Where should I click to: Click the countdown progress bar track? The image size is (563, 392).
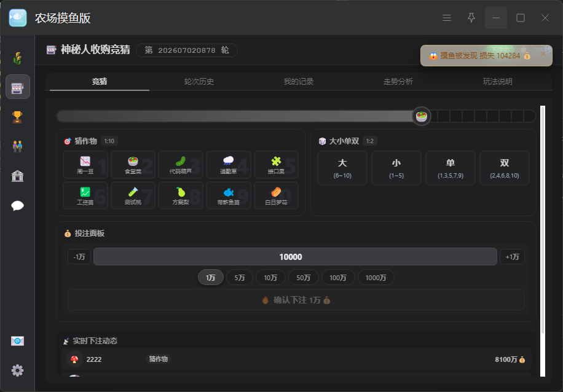[x=296, y=116]
